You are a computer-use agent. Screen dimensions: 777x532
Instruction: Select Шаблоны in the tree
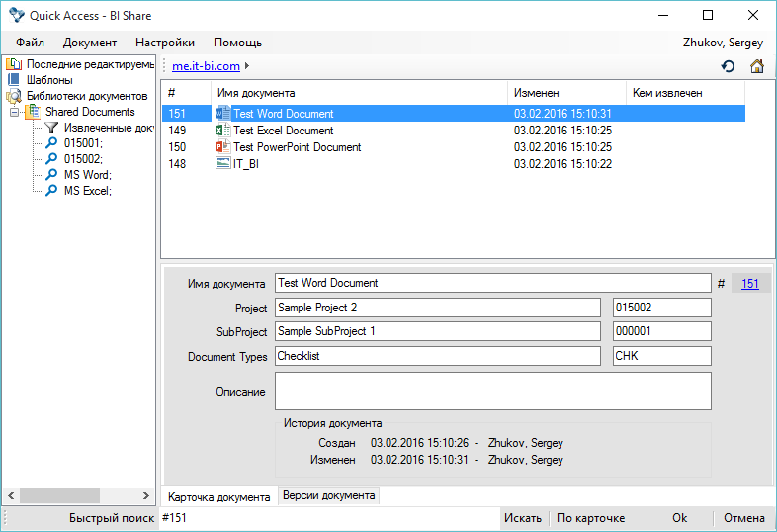pos(49,80)
